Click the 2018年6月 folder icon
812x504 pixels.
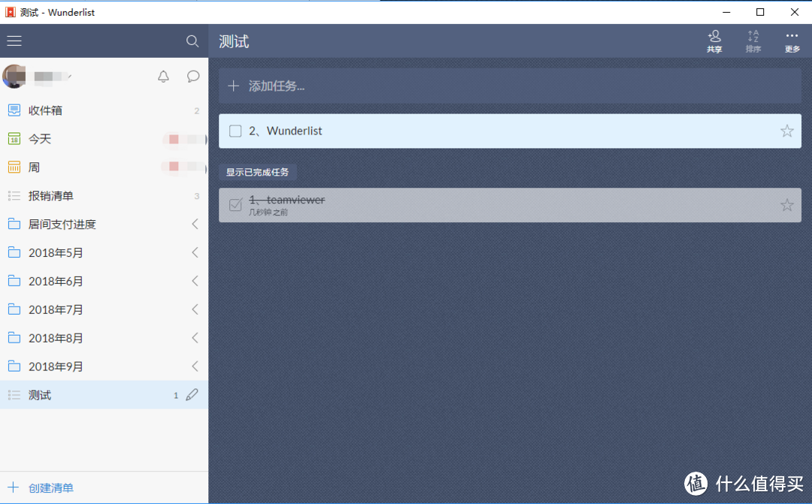[x=14, y=281]
